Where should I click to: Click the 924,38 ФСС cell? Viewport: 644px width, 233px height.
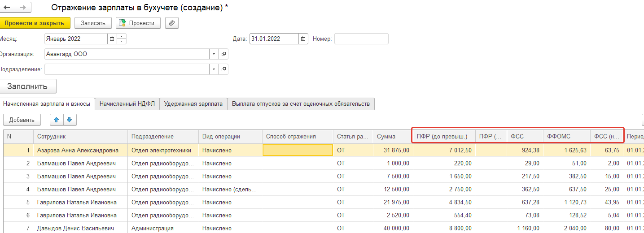525,151
